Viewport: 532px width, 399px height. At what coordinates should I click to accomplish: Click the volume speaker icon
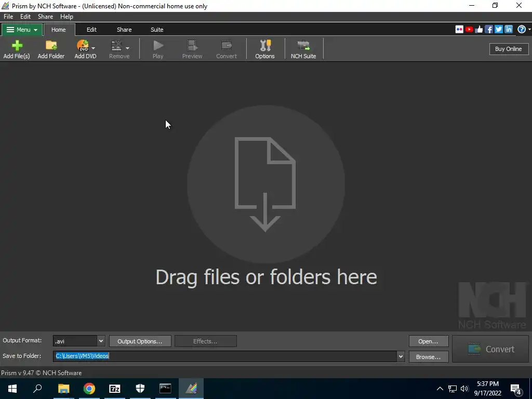click(x=464, y=389)
